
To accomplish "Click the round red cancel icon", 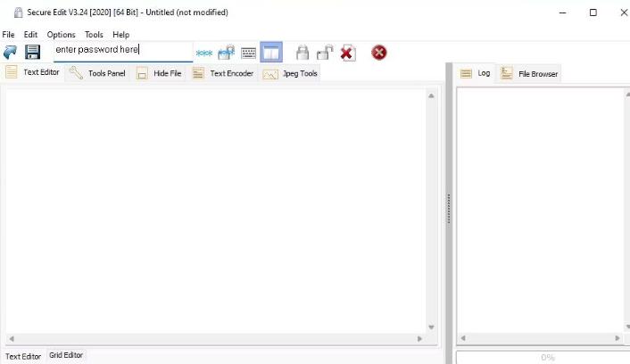I will point(379,53).
